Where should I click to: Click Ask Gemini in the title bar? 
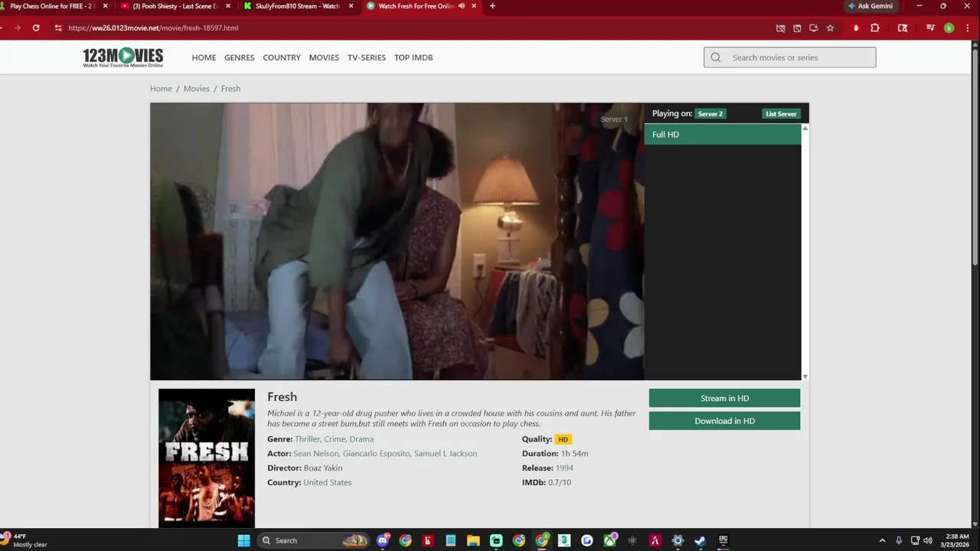pyautogui.click(x=870, y=6)
